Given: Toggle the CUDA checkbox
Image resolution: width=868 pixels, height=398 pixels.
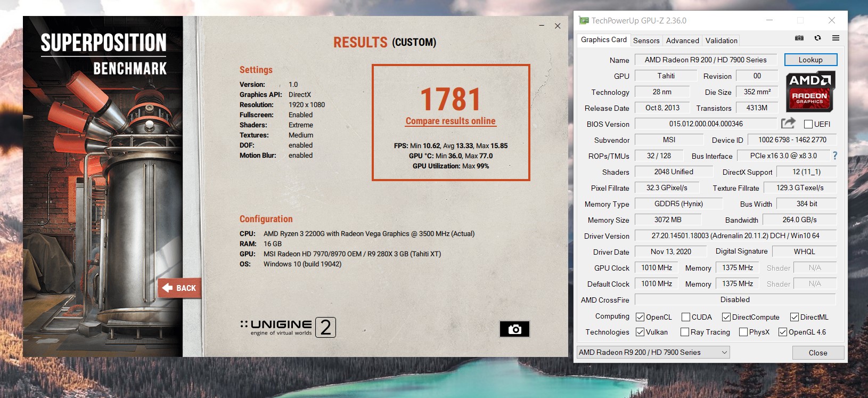Looking at the screenshot, I should click(686, 317).
